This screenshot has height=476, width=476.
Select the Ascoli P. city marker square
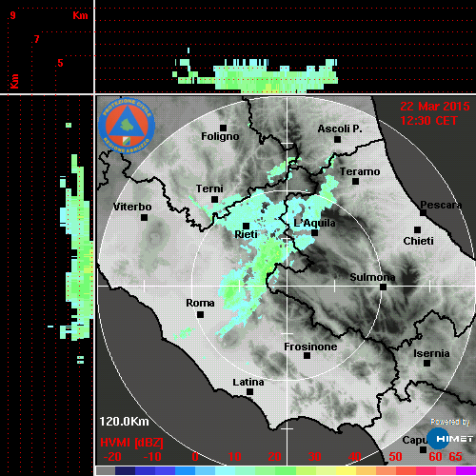[338, 139]
